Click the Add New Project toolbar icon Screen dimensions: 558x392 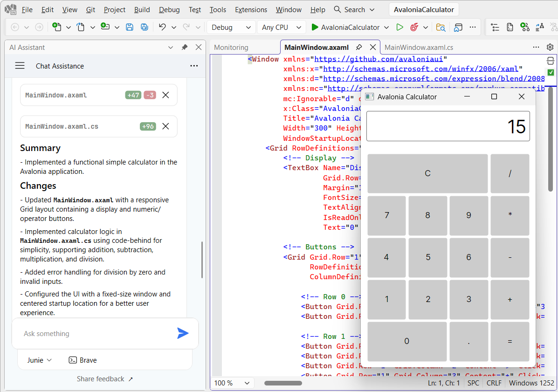(105, 27)
